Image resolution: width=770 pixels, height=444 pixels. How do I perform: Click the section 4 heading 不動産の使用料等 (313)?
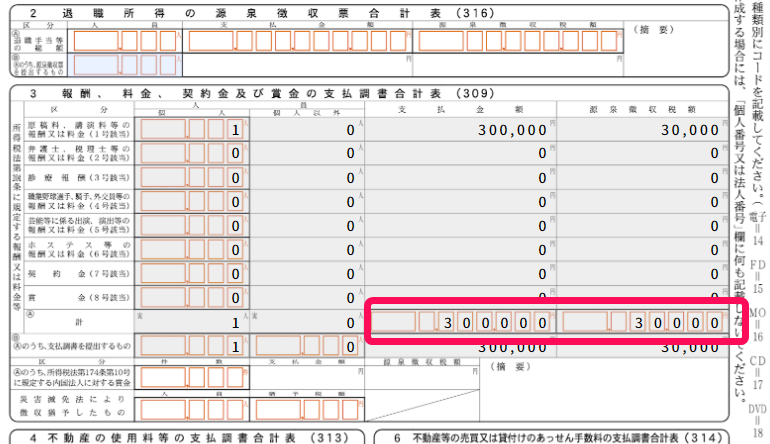pos(191,437)
